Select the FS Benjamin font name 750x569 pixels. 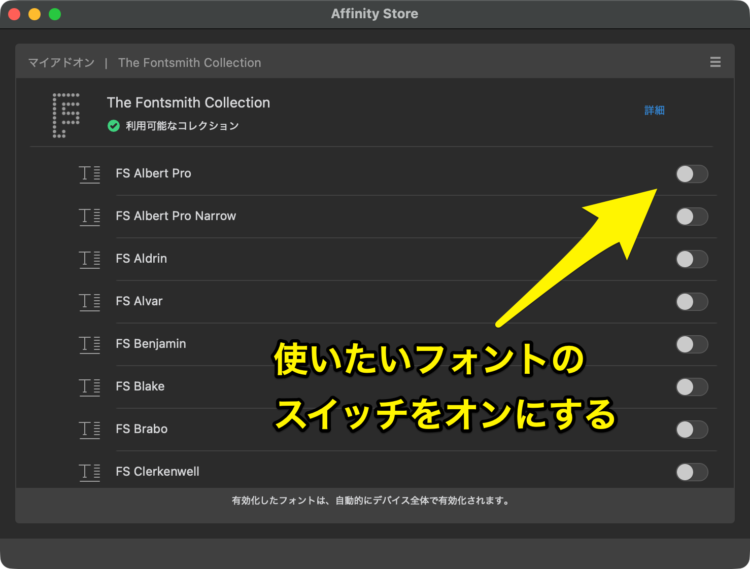coord(150,344)
